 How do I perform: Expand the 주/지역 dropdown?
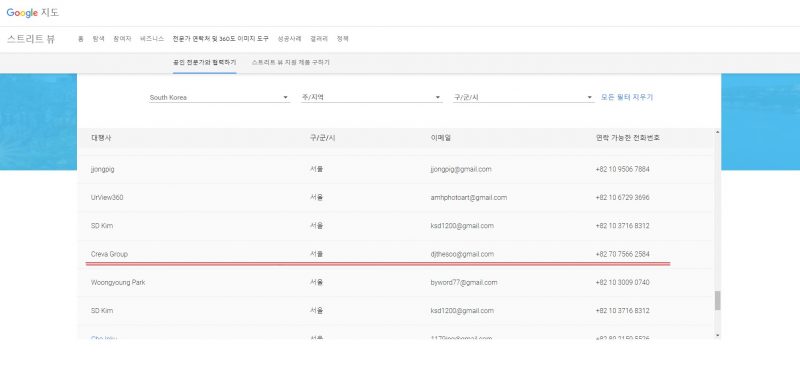coord(371,97)
